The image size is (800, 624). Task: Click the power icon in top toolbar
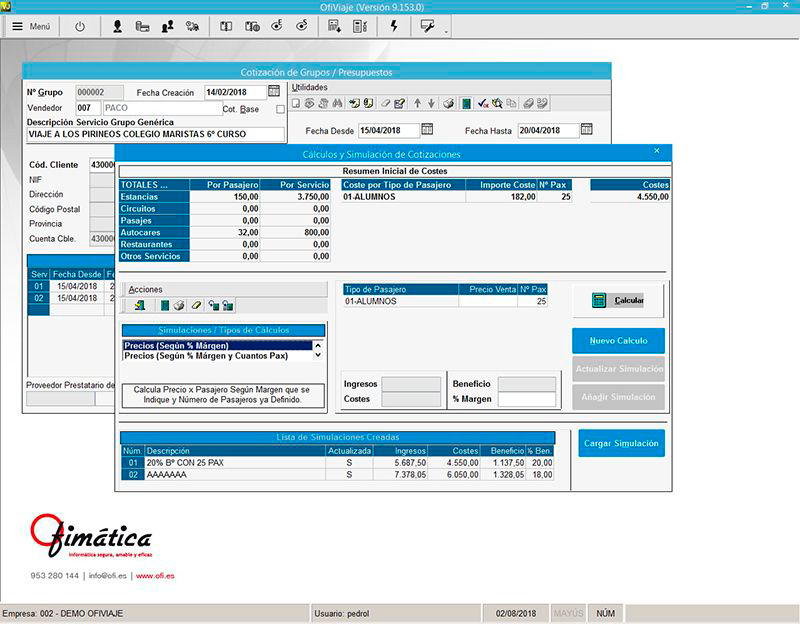tap(80, 27)
